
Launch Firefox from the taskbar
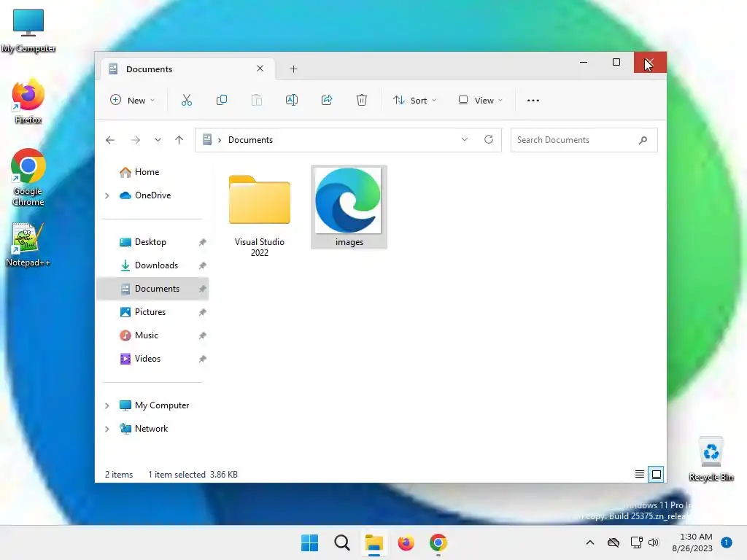pos(406,542)
